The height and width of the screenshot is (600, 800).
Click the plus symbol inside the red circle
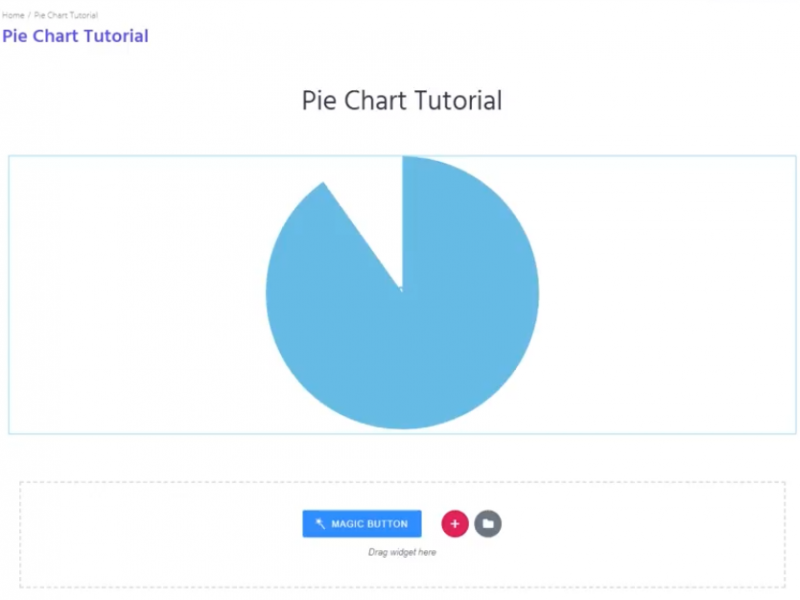[455, 523]
